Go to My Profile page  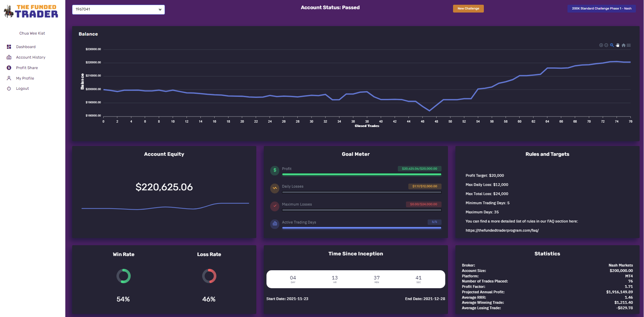coord(25,78)
